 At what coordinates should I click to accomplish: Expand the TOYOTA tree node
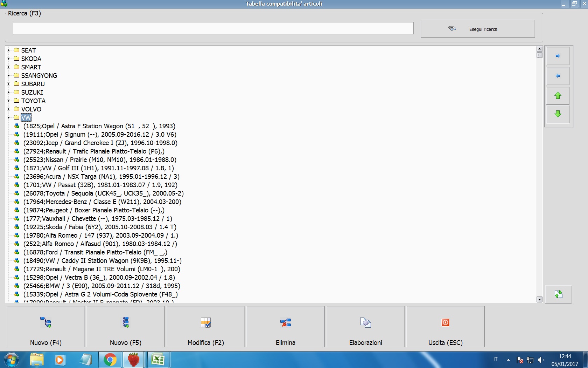point(9,101)
